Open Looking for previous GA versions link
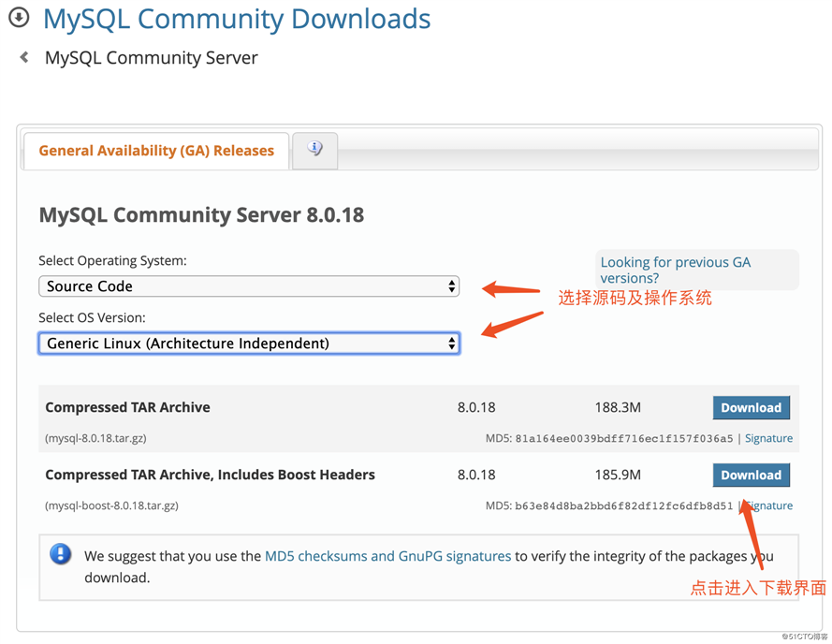Viewport: 832px width, 644px height. tap(675, 270)
